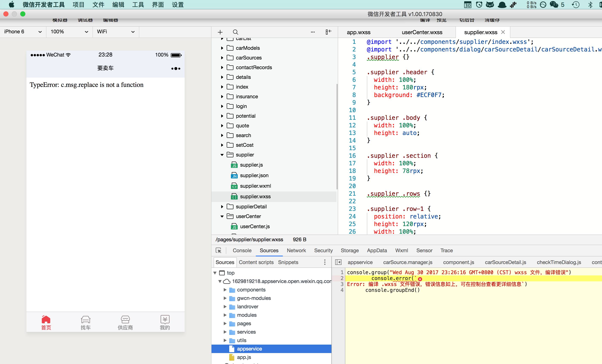This screenshot has height=364, width=602.
Task: Open the 设置 menu
Action: [178, 5]
